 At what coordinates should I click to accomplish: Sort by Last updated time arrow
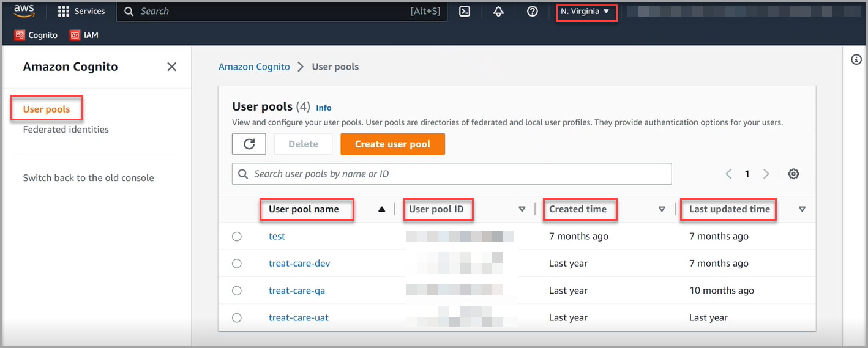[802, 209]
